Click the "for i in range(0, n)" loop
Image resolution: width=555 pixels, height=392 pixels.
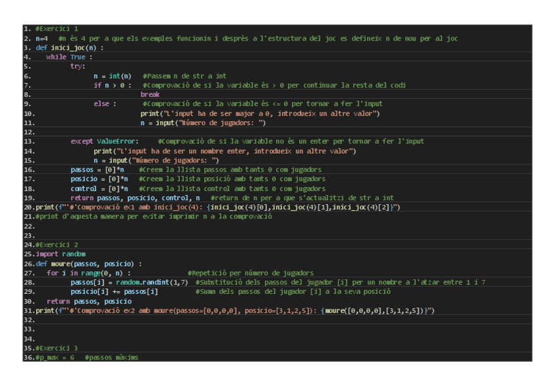(88, 273)
